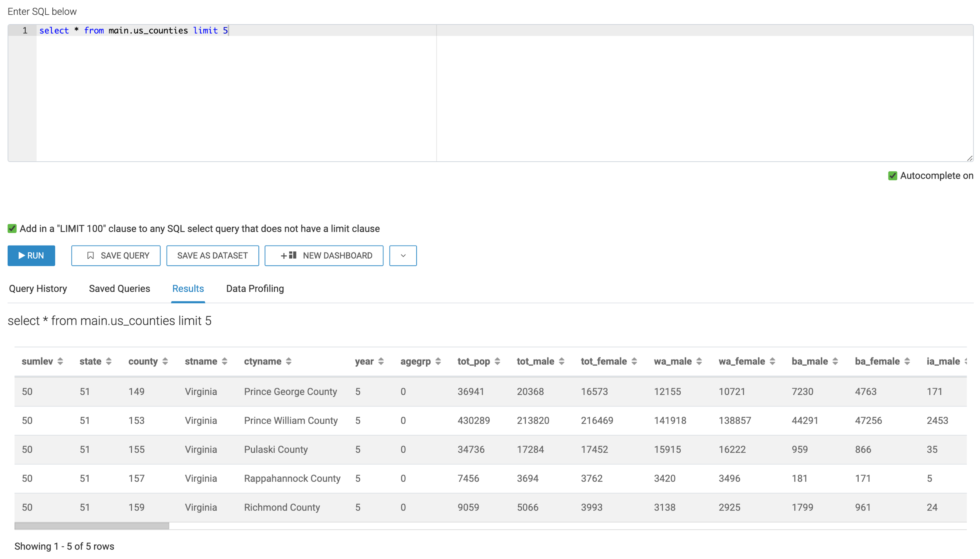Switch to the Data Profiling tab

click(255, 288)
